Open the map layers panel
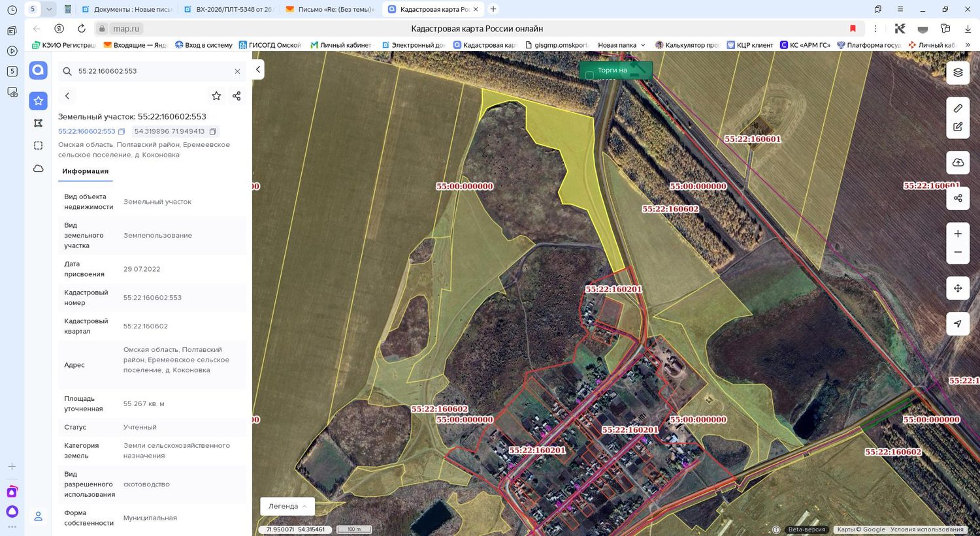The image size is (980, 536). (958, 72)
